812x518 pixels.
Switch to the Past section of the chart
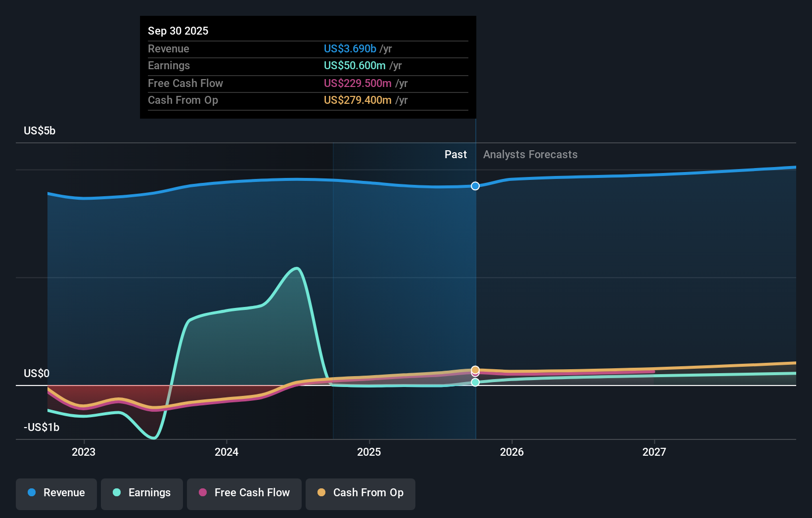[455, 154]
